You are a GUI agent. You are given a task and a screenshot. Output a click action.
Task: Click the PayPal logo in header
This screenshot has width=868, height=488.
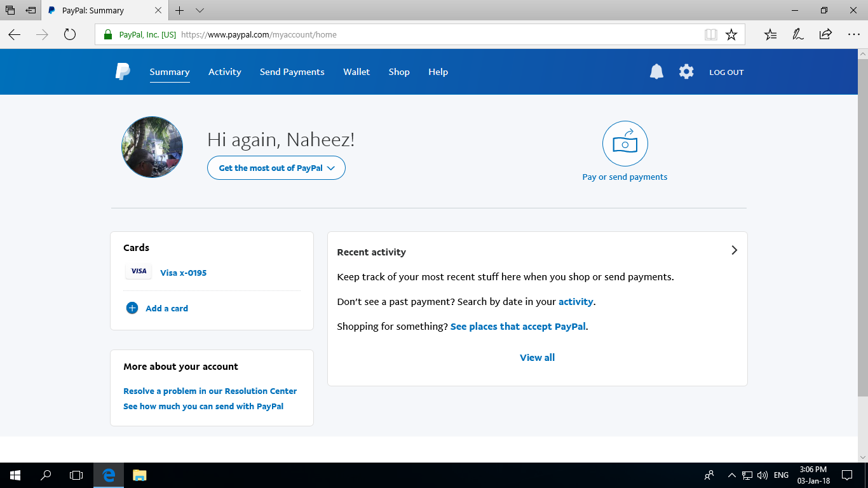tap(123, 72)
